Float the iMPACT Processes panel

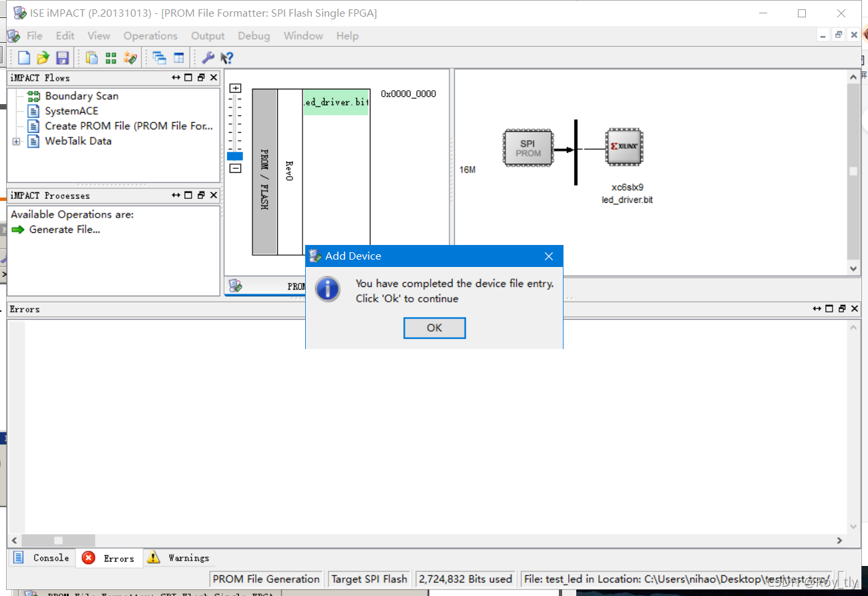pyautogui.click(x=201, y=195)
